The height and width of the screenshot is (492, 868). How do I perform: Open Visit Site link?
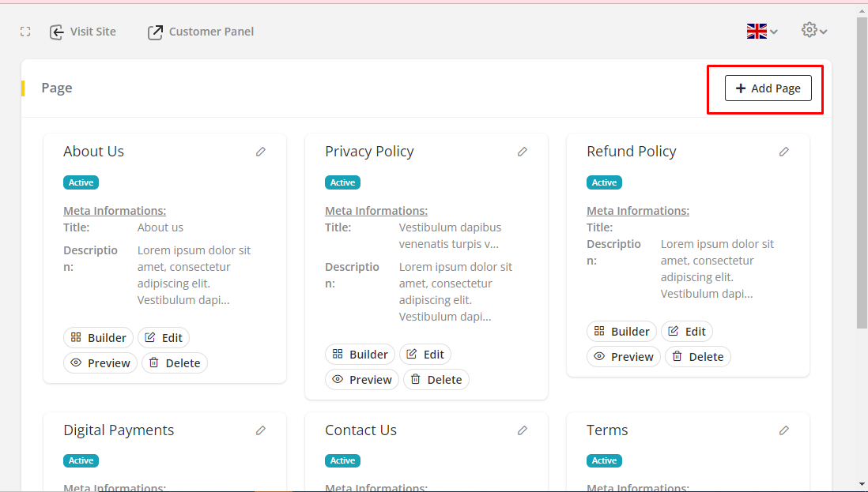click(83, 32)
